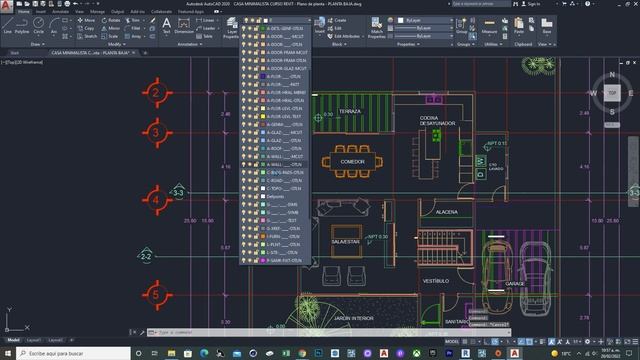
Task: Activate the Array command
Action: (x=133, y=36)
